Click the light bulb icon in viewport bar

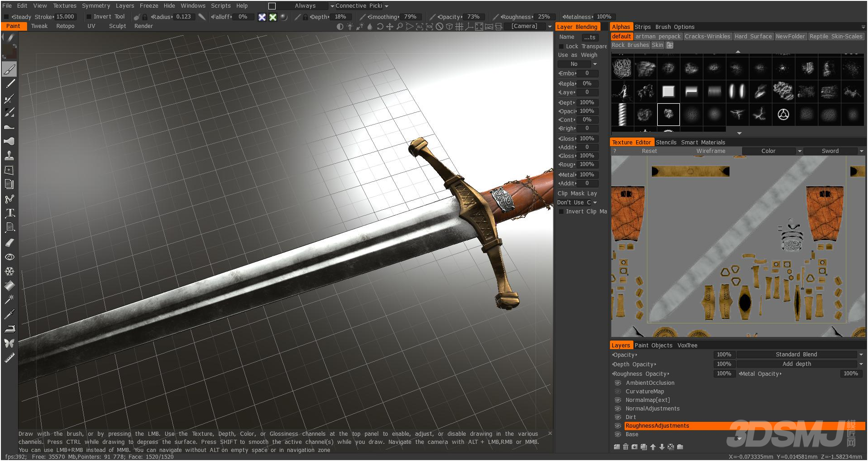[x=350, y=27]
